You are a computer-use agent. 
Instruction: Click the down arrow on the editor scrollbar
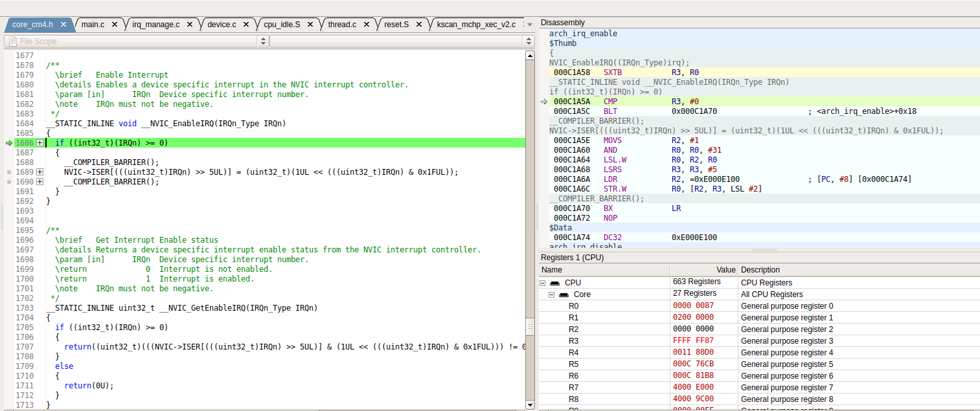(x=530, y=405)
